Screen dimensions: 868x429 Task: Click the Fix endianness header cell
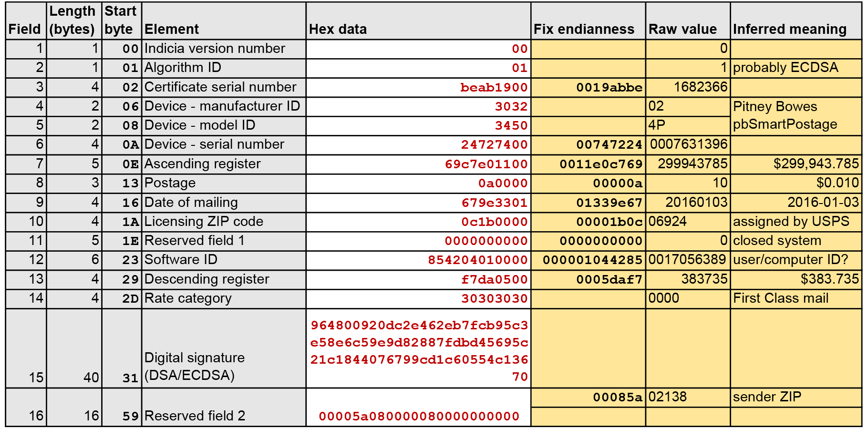(588, 21)
